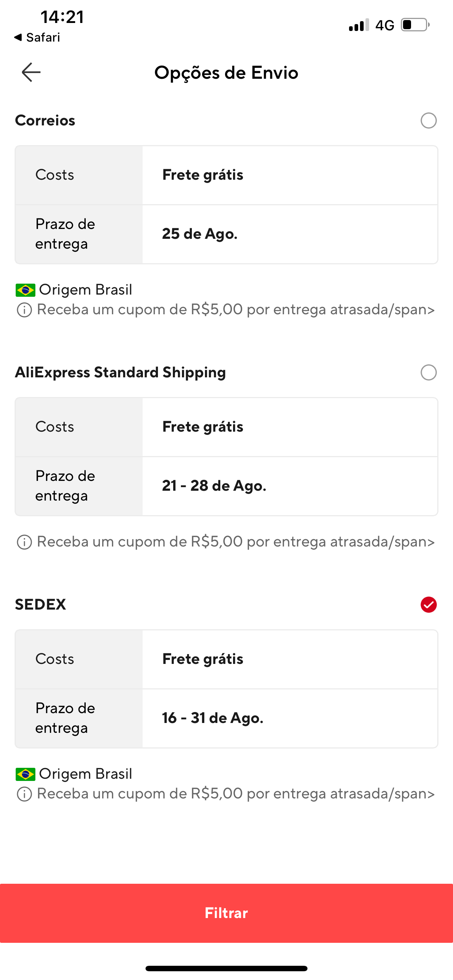Viewport: 453px width, 980px height.
Task: Tap the home indicator bar
Action: click(226, 968)
